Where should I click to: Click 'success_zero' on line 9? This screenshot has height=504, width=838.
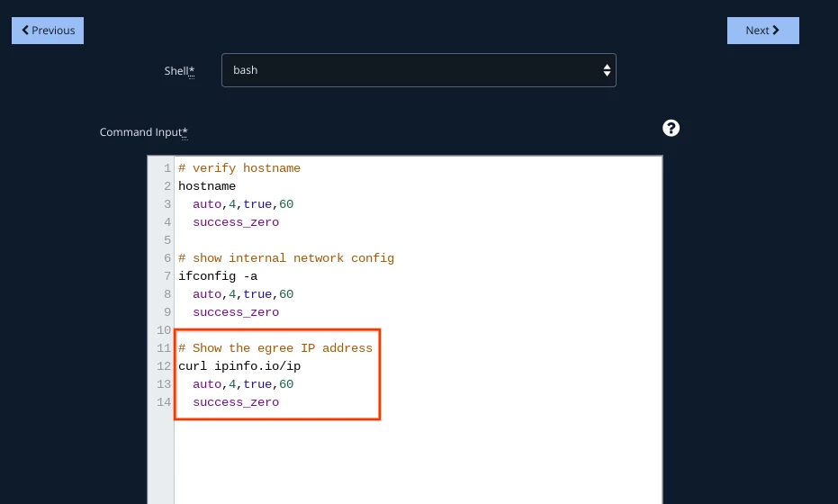tap(236, 312)
